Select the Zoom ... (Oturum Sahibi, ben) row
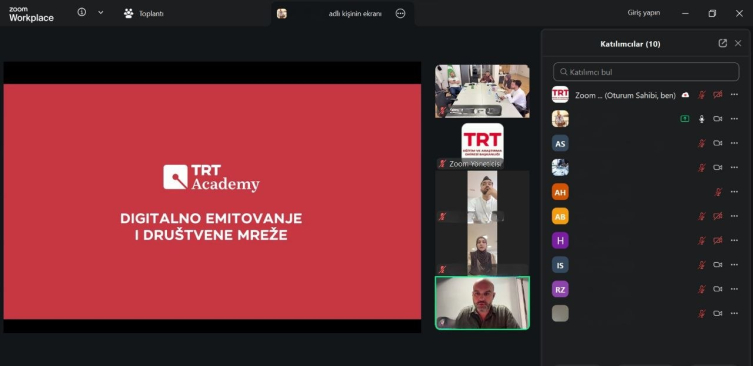Screen dimensions: 753x366 [646, 95]
